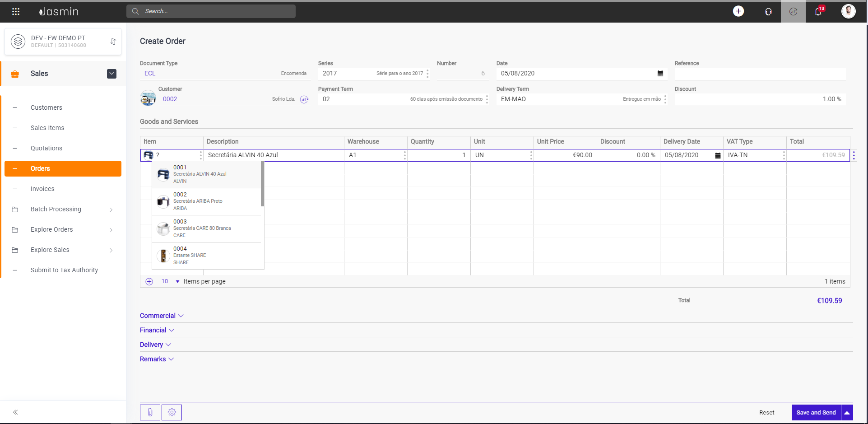Open the settings gear button at bottom
868x424 pixels.
coord(172,412)
